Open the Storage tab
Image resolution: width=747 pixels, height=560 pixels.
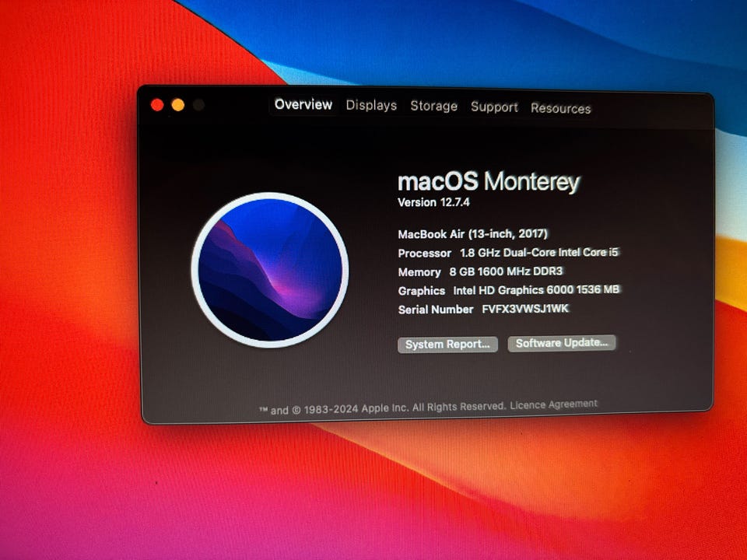(433, 107)
